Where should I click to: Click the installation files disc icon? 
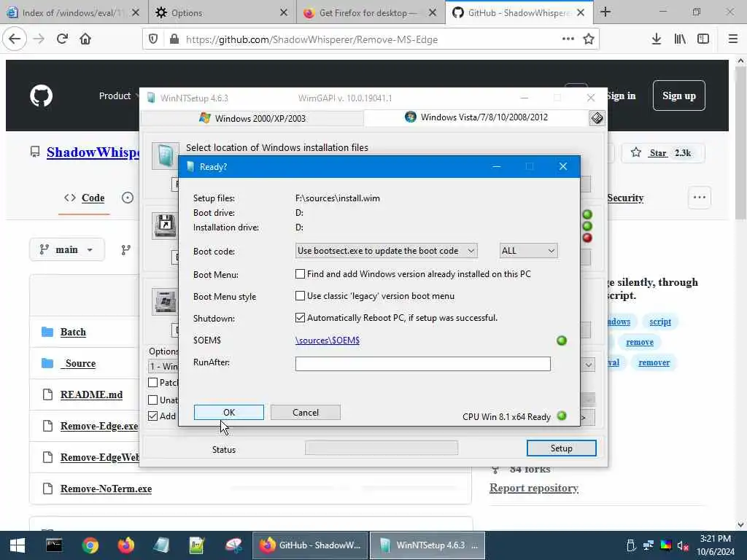pos(166,156)
